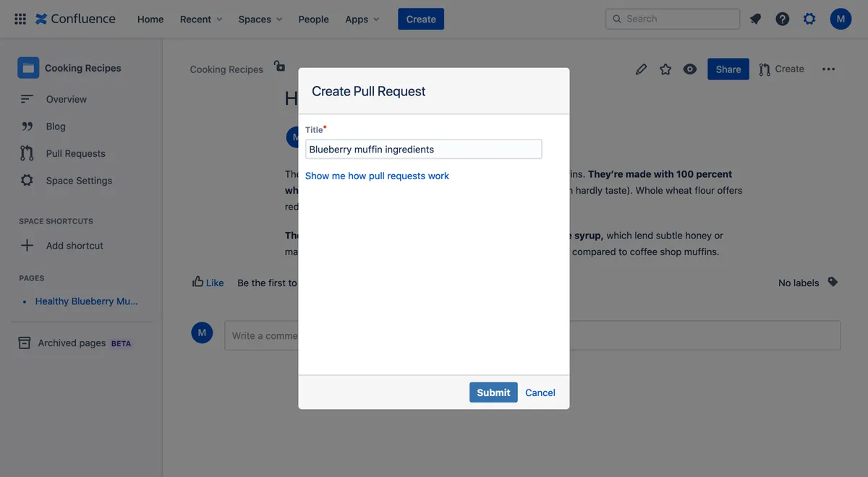Click the pull request Title input field
This screenshot has width=868, height=477.
pos(423,150)
